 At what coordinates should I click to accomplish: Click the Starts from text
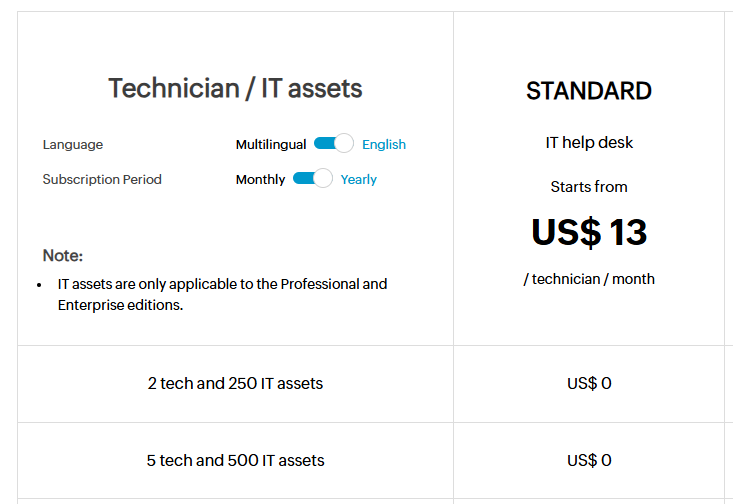[x=589, y=186]
